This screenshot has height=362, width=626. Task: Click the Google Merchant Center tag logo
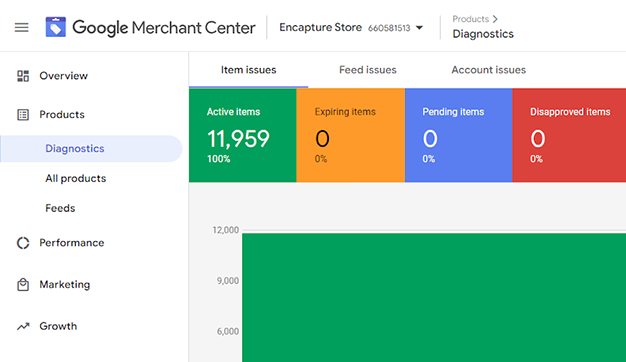coord(55,27)
